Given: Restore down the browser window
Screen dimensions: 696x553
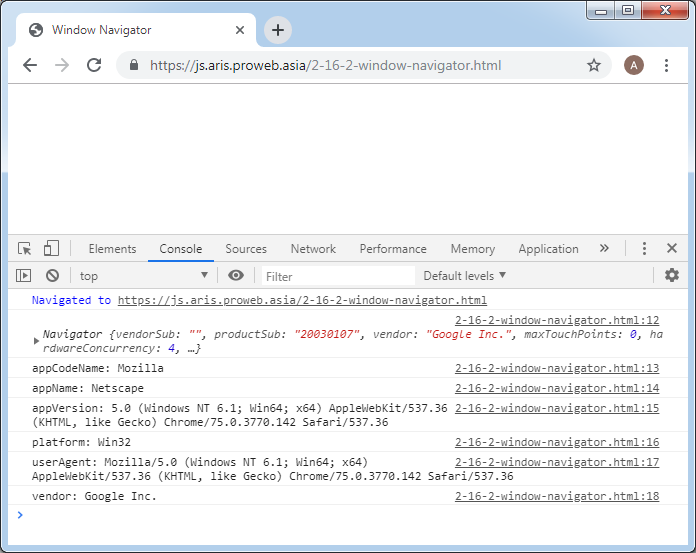Looking at the screenshot, I should pos(628,10).
